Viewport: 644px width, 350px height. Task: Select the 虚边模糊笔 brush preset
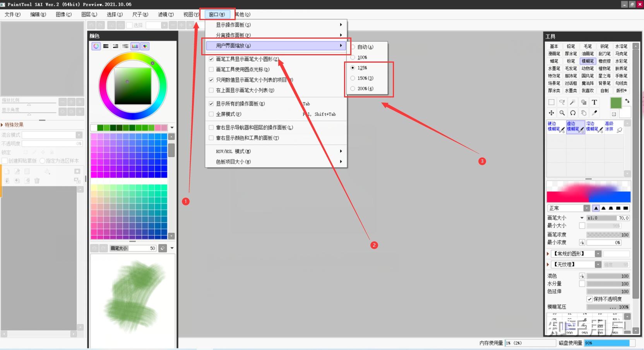(575, 127)
